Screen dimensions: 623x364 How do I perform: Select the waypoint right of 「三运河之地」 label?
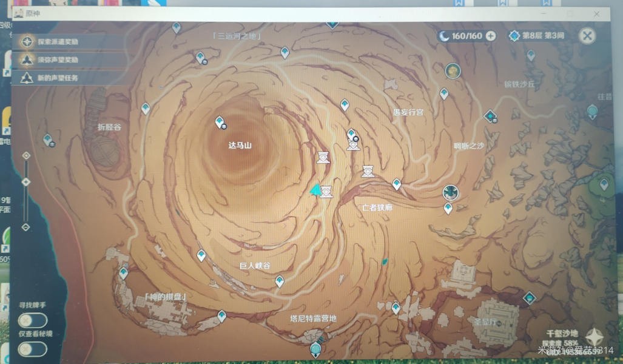coord(285,52)
